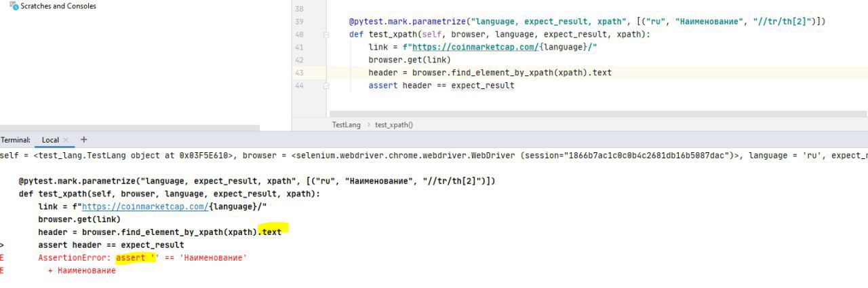Collapse test_xpath function at line 40 fold marker
Viewport: 868px width, 288px height.
pyautogui.click(x=326, y=34)
